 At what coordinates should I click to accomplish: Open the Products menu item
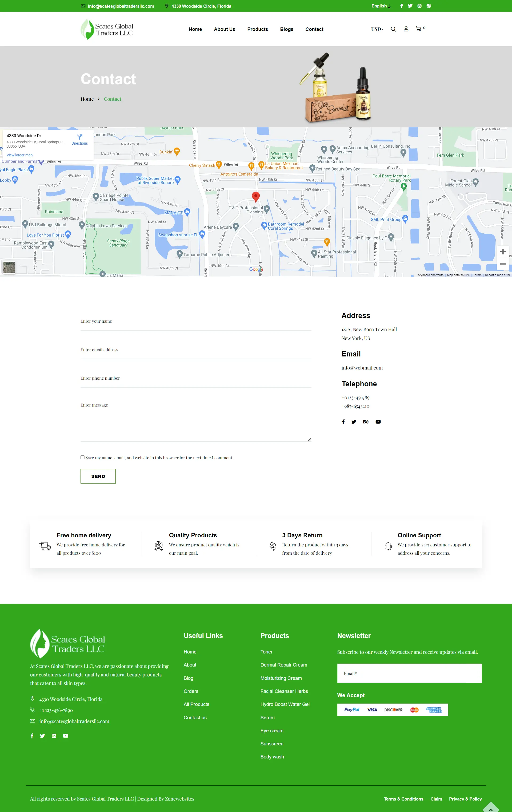point(258,29)
